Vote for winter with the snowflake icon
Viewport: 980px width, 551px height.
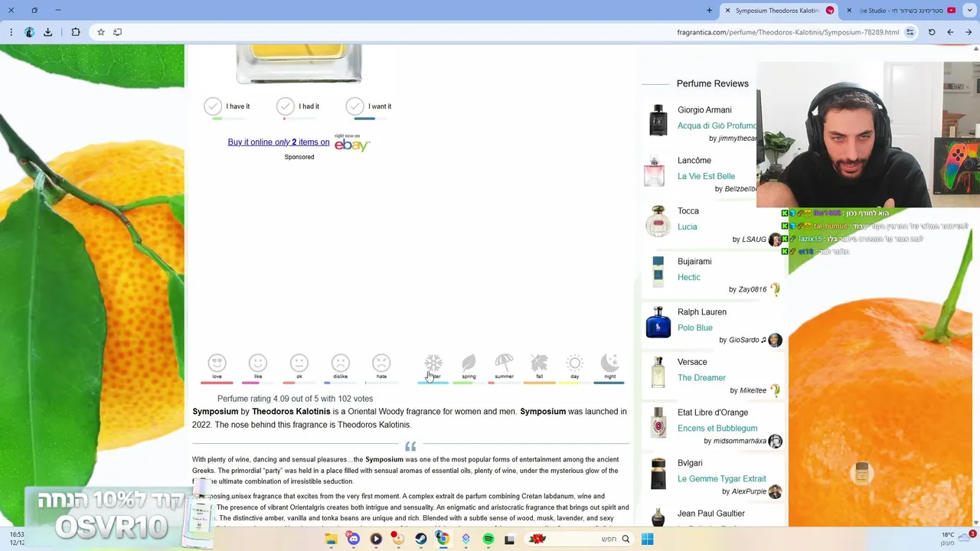click(433, 364)
